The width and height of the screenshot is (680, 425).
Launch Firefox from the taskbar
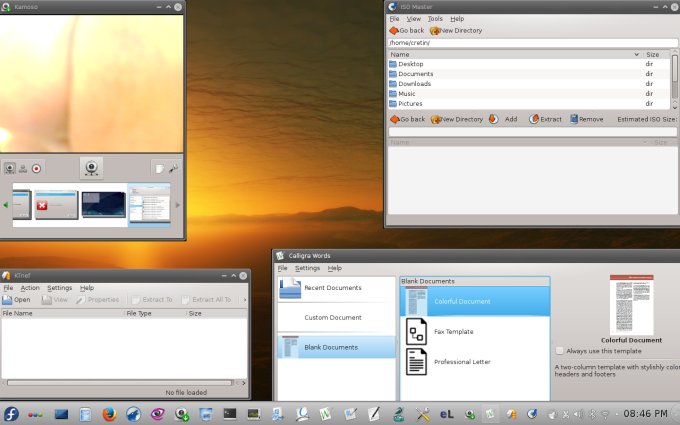point(109,413)
